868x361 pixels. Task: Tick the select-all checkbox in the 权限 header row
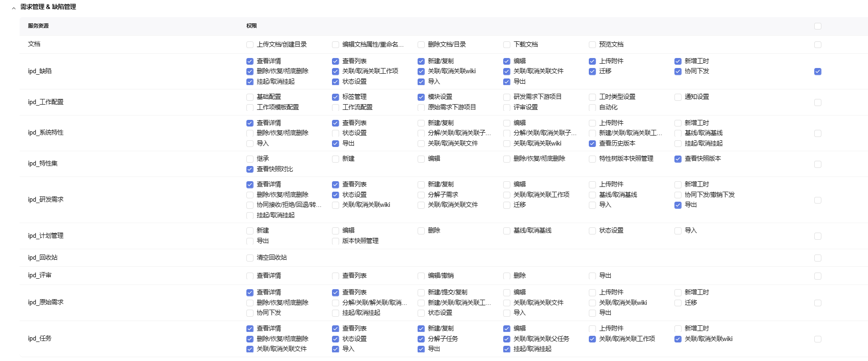[818, 26]
